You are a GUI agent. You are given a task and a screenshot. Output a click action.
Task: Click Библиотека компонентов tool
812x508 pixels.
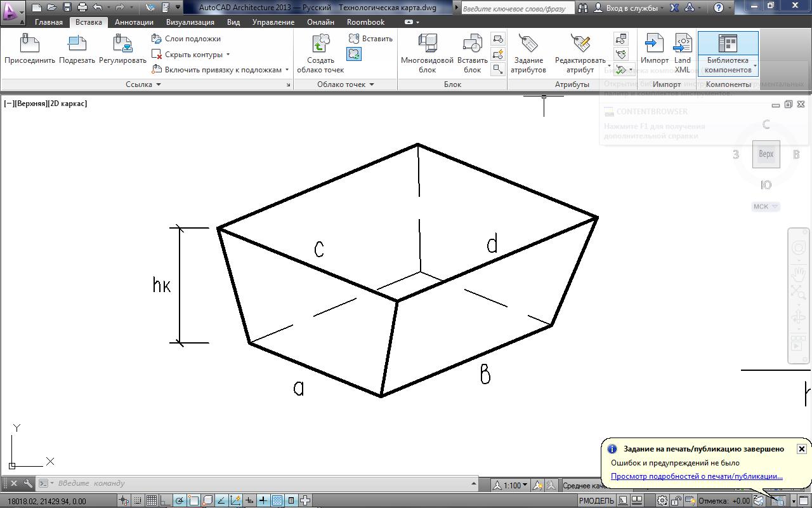(728, 54)
